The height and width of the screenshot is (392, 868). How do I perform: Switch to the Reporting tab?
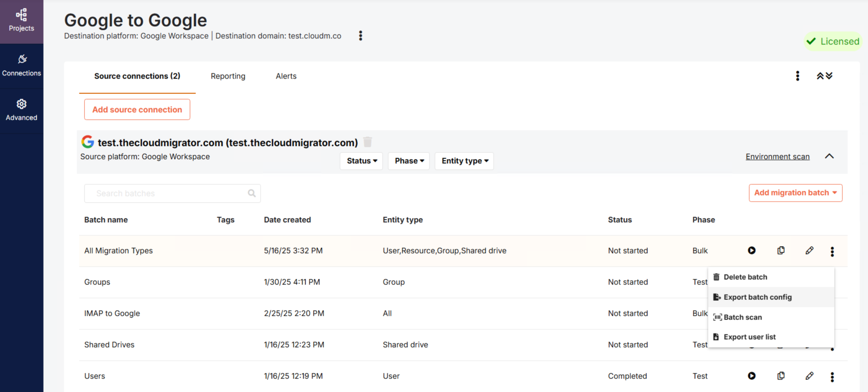point(228,76)
